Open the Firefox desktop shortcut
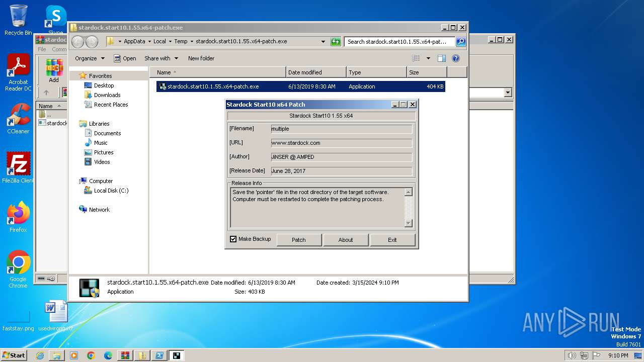Image resolution: width=644 pixels, height=362 pixels. click(x=18, y=217)
